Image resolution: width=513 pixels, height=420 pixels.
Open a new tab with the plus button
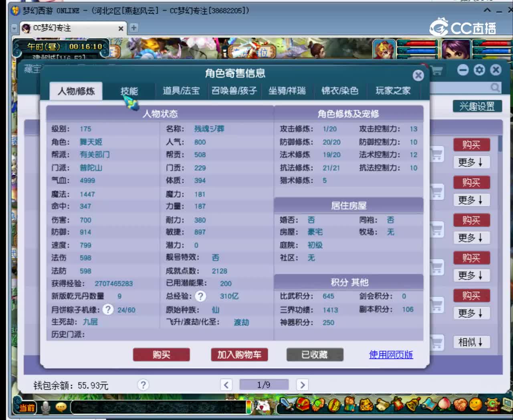(x=134, y=28)
